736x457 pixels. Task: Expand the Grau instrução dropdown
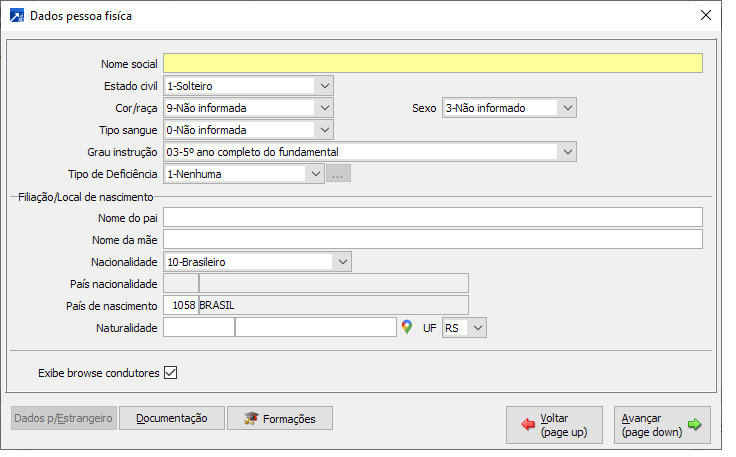pyautogui.click(x=567, y=152)
